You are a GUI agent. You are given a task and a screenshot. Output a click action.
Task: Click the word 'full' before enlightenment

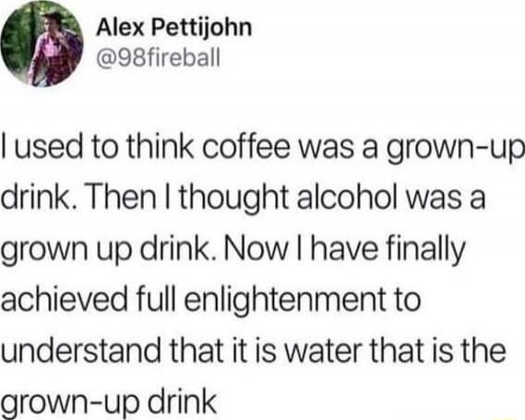pos(155,299)
